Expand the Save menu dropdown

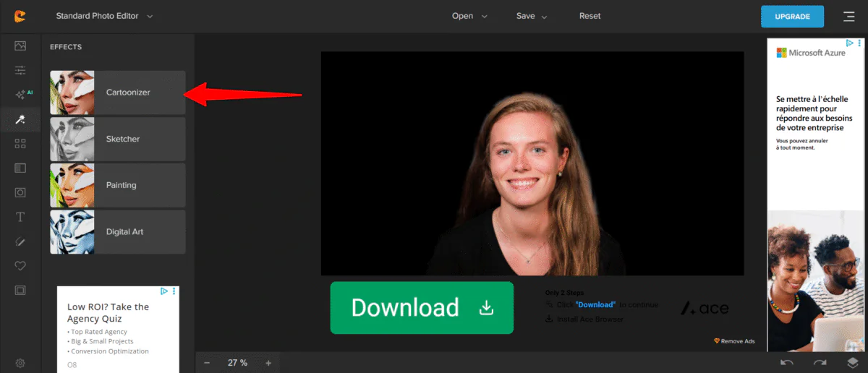click(532, 16)
